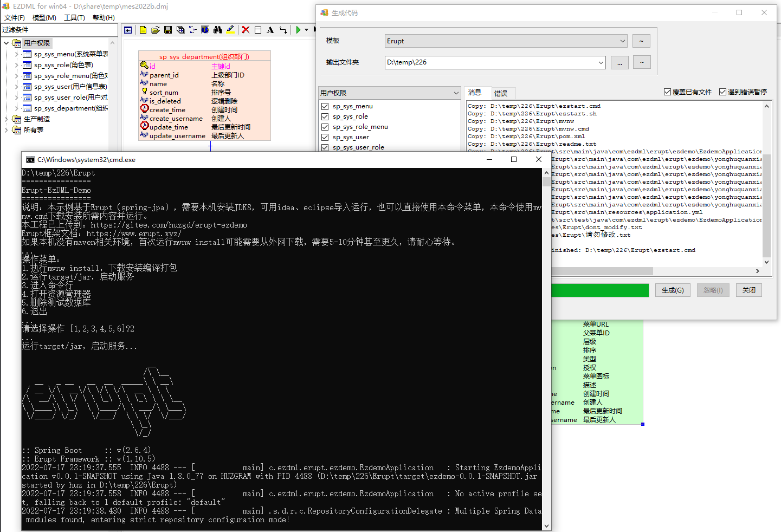Click the 所有表 folder icon in tree
The image size is (781, 532).
[17, 130]
